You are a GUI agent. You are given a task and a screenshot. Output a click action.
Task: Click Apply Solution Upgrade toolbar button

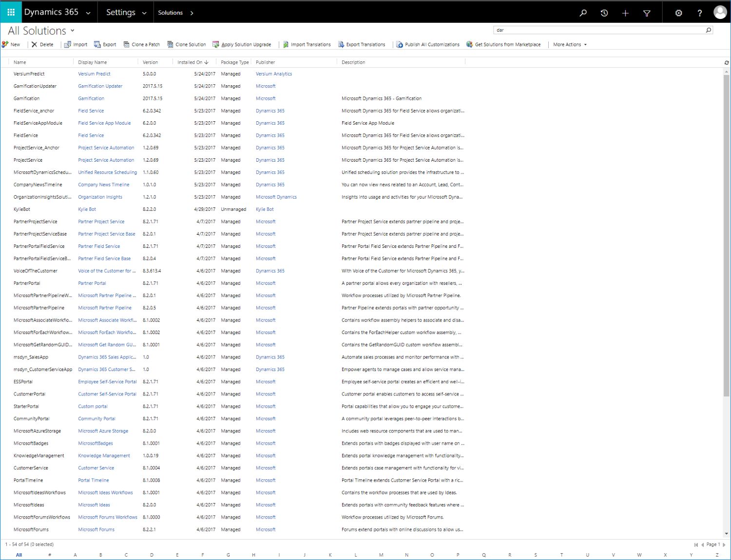coord(242,44)
